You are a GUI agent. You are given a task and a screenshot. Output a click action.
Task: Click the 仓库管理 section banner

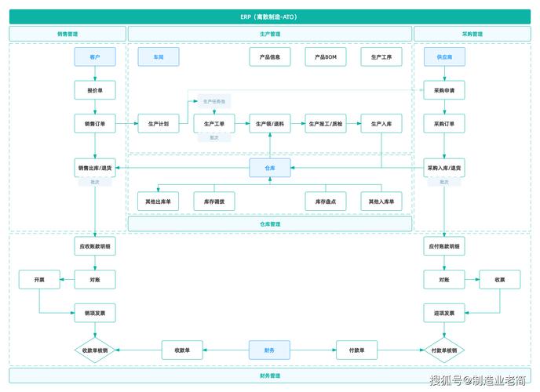(270, 224)
